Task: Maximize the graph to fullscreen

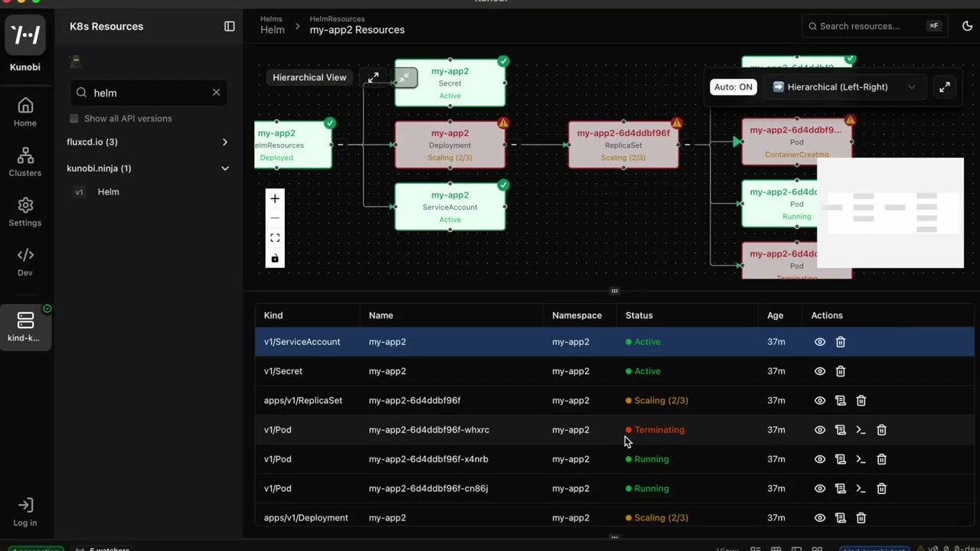Action: tap(945, 87)
